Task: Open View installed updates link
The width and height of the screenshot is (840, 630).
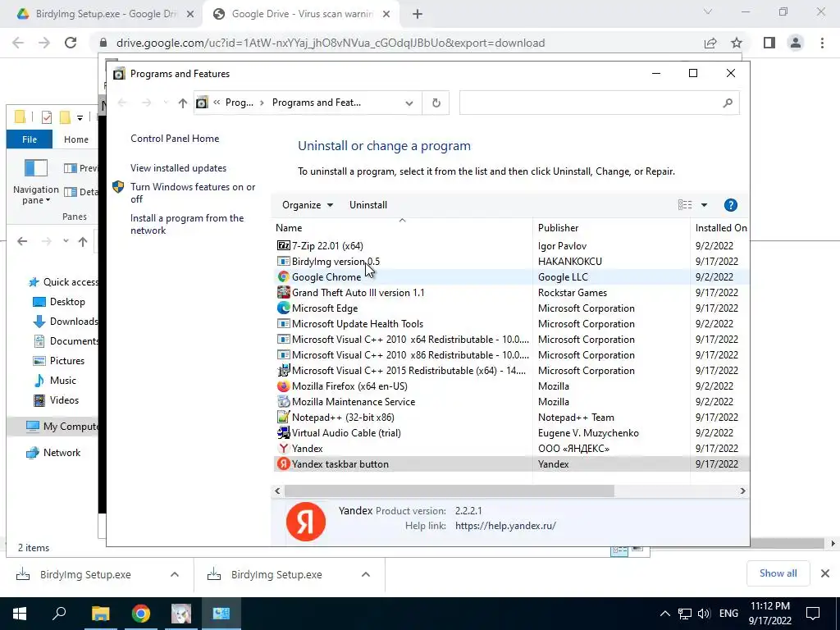Action: [x=178, y=168]
